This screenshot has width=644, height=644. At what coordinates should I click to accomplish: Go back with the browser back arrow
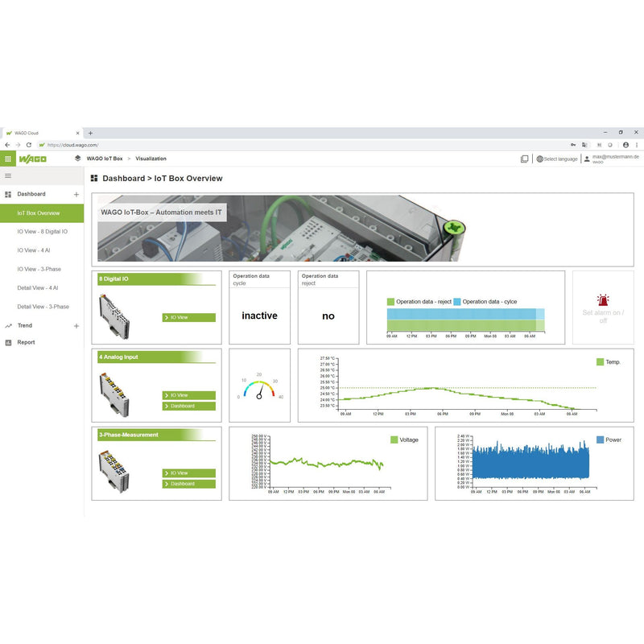pos(7,145)
